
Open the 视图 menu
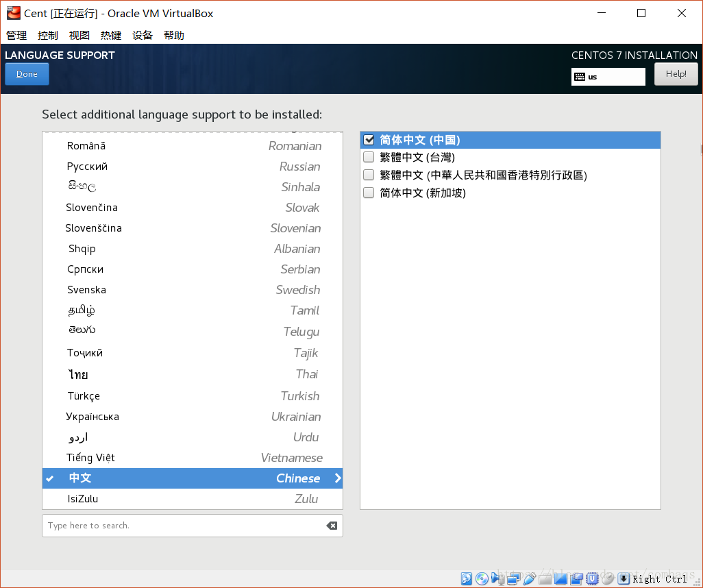tap(79, 36)
